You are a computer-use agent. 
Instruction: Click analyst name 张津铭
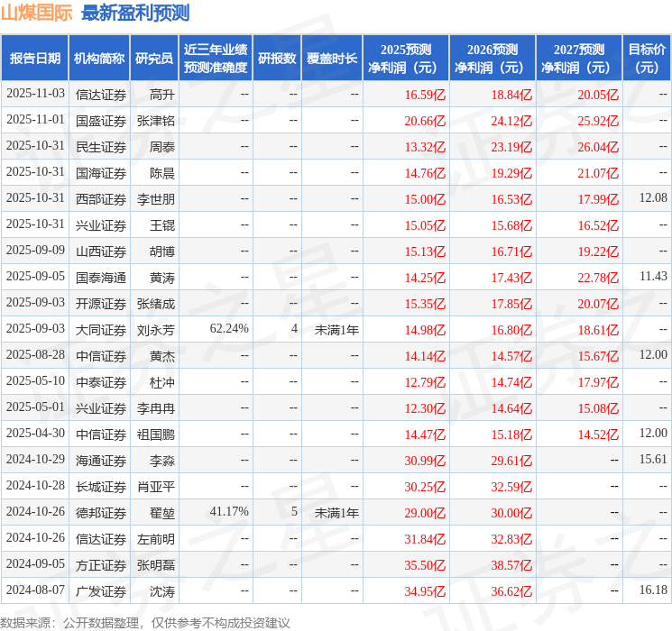point(155,121)
